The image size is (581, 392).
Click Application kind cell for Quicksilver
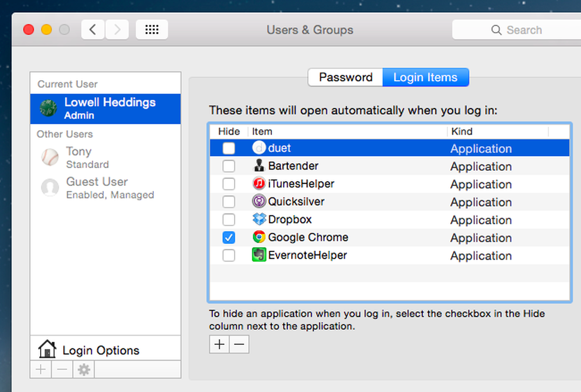point(481,202)
